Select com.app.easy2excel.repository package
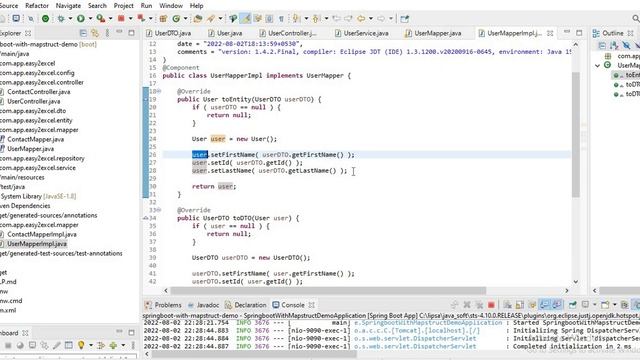 pos(42,158)
